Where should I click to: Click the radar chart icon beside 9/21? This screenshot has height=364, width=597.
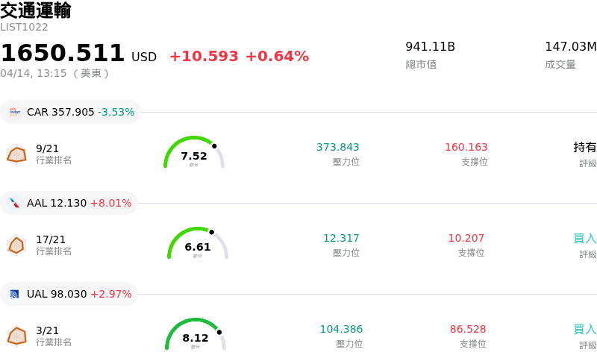pyautogui.click(x=16, y=154)
